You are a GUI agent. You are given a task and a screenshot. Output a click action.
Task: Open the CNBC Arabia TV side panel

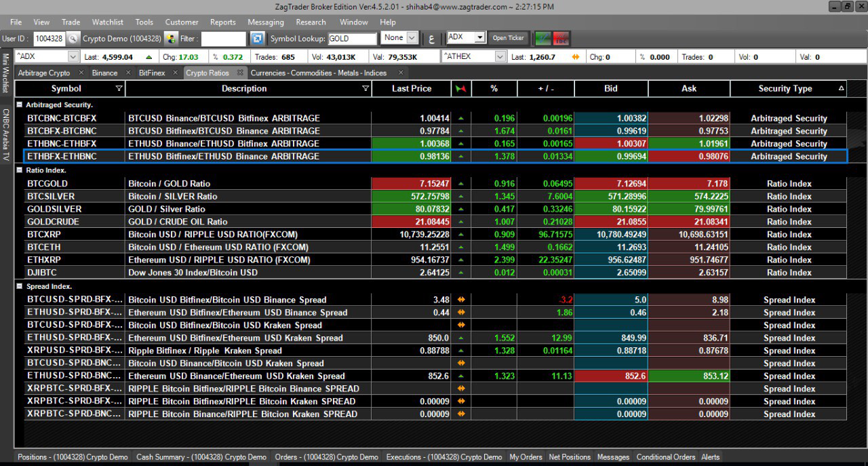[x=5, y=134]
